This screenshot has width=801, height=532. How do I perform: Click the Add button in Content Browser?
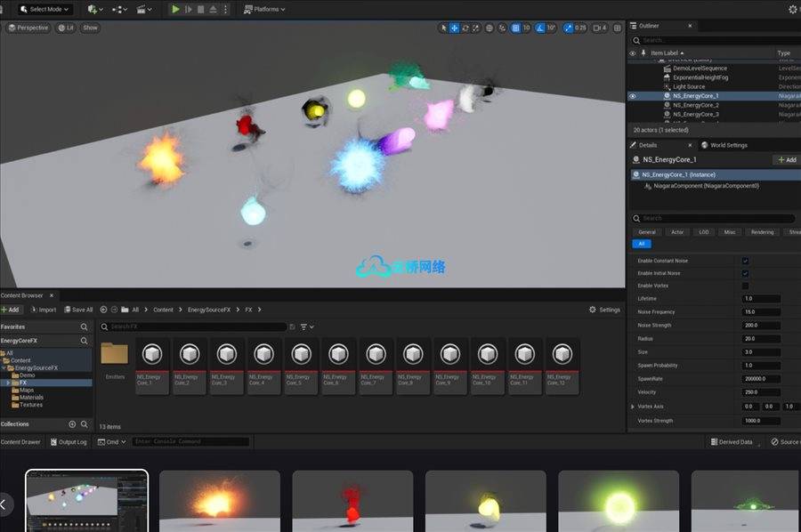coord(10,310)
